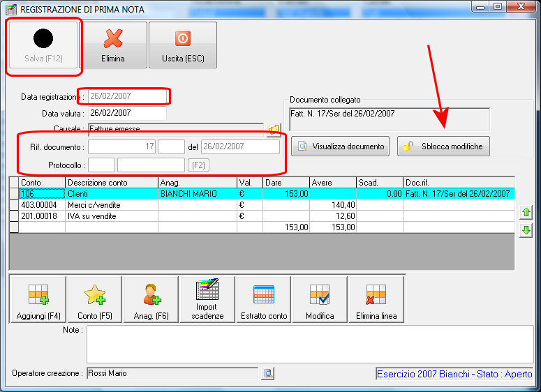Image resolution: width=541 pixels, height=392 pixels.
Task: Click the Salva (F12) button
Action: click(x=43, y=45)
